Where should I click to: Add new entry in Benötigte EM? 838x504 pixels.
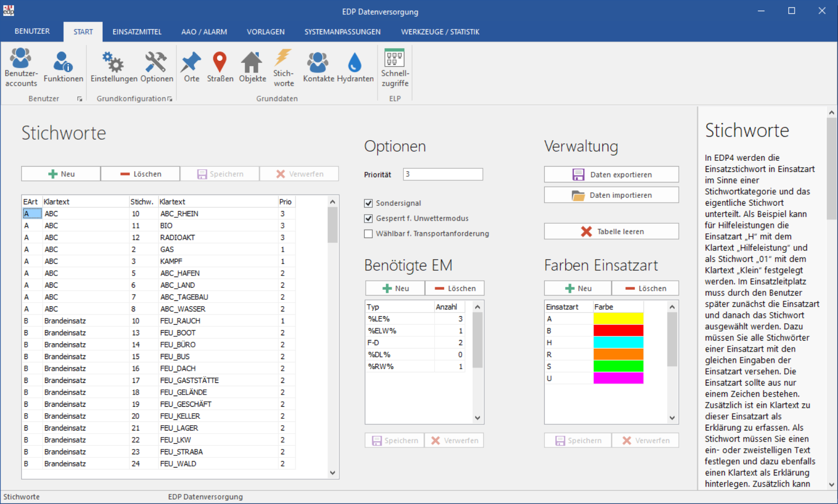point(395,288)
